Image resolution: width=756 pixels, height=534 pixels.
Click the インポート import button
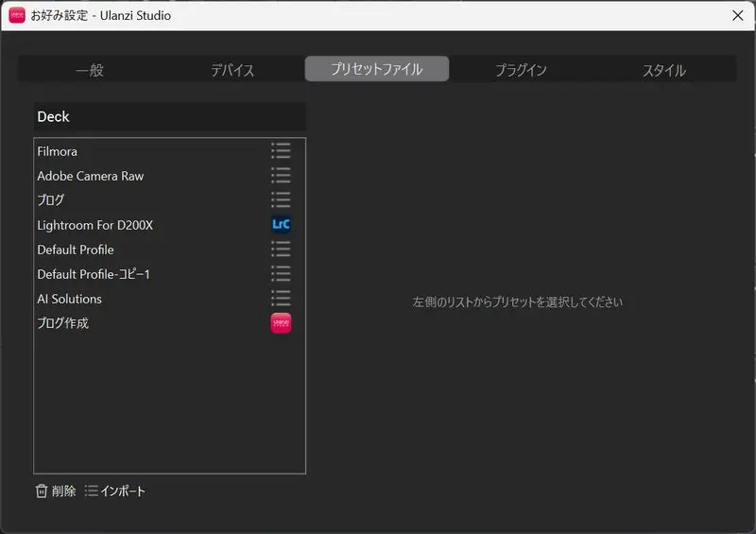tap(115, 491)
